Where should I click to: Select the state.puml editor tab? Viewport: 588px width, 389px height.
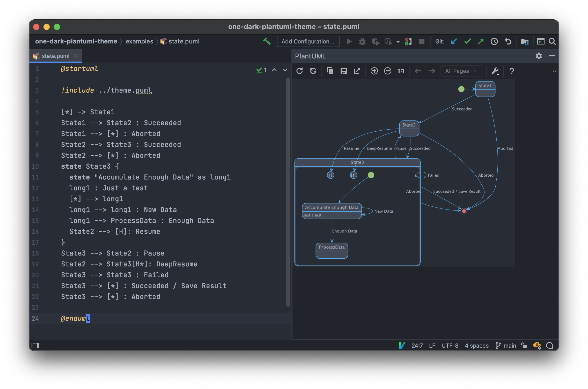[x=55, y=56]
